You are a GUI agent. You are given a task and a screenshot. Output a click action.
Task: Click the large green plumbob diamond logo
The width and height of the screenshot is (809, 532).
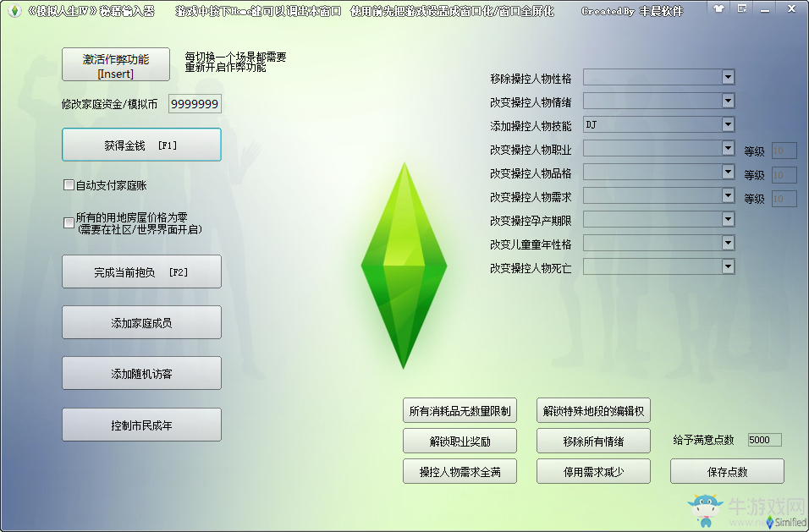404,266
